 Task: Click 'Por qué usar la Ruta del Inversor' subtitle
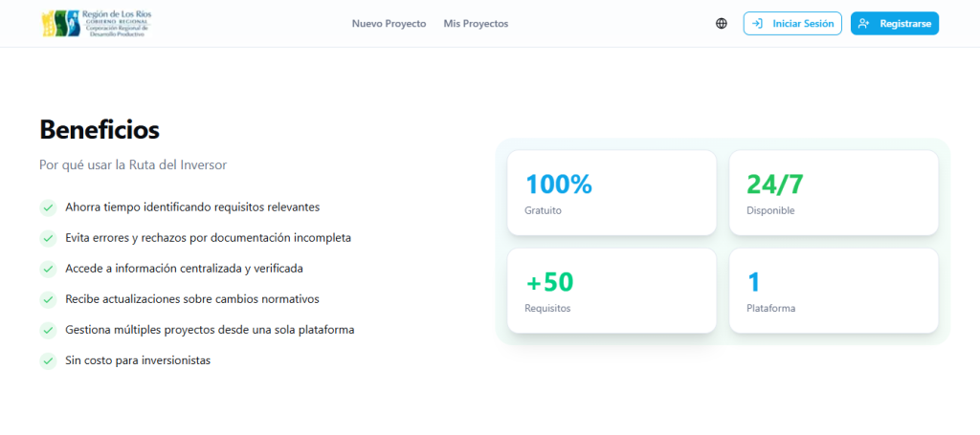click(x=133, y=164)
